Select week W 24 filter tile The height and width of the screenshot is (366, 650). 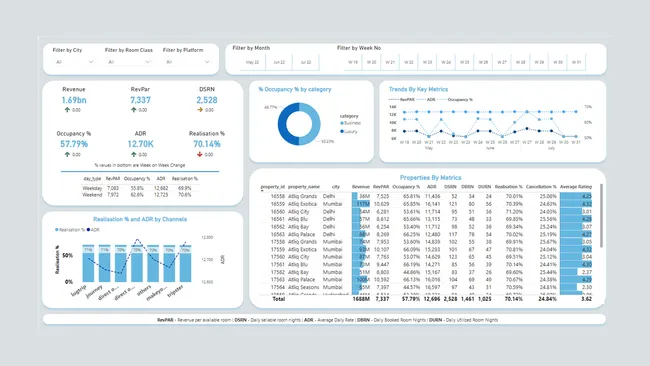click(446, 62)
